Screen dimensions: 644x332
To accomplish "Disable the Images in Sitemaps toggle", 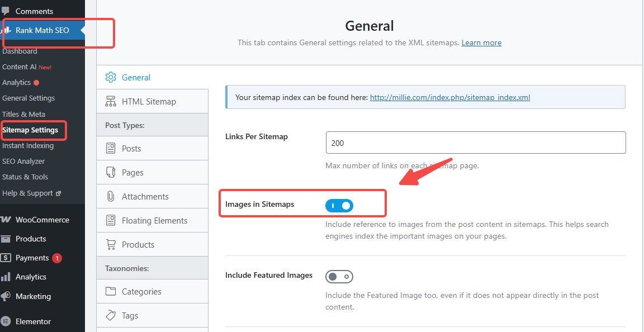I will click(339, 206).
